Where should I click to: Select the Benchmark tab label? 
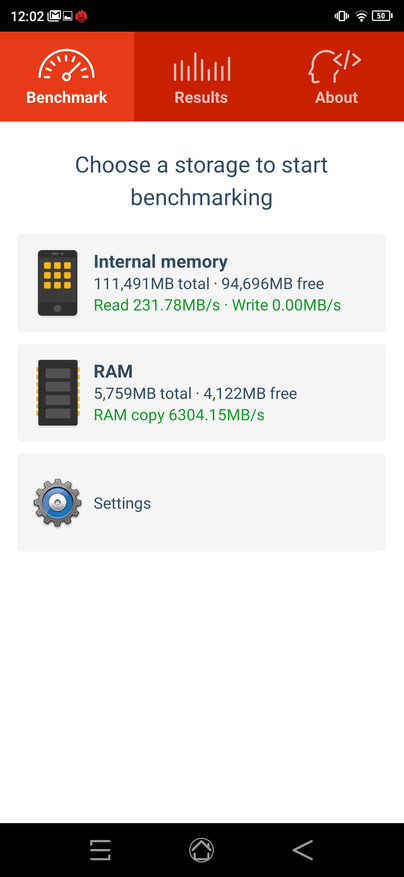coord(67,97)
